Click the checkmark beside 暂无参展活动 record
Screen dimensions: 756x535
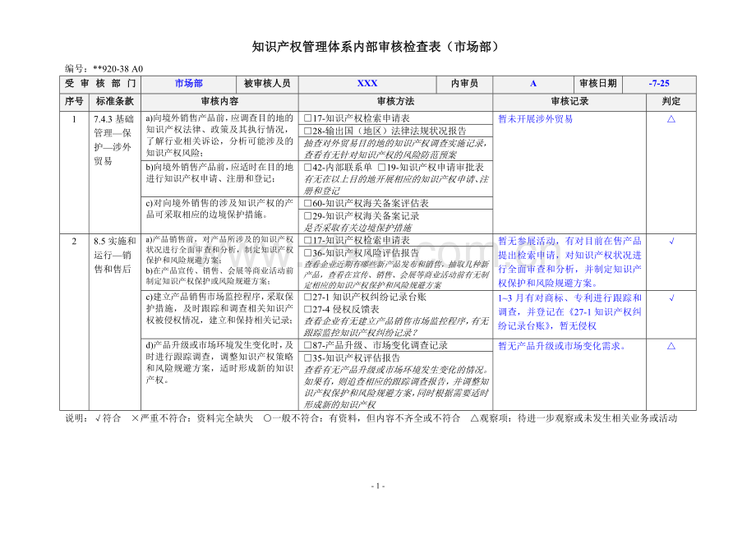click(x=671, y=241)
